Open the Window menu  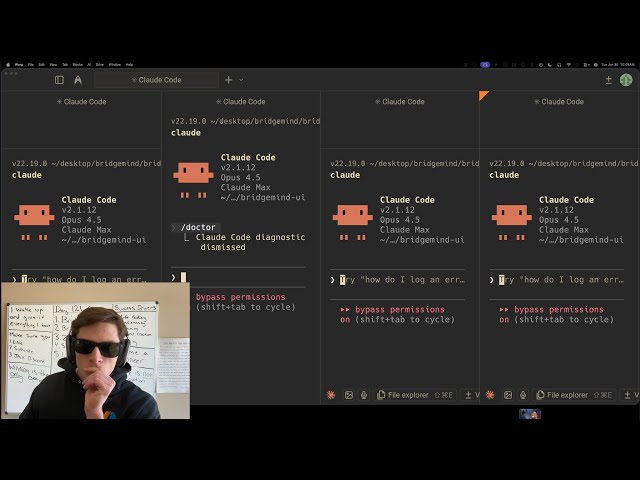click(x=115, y=64)
